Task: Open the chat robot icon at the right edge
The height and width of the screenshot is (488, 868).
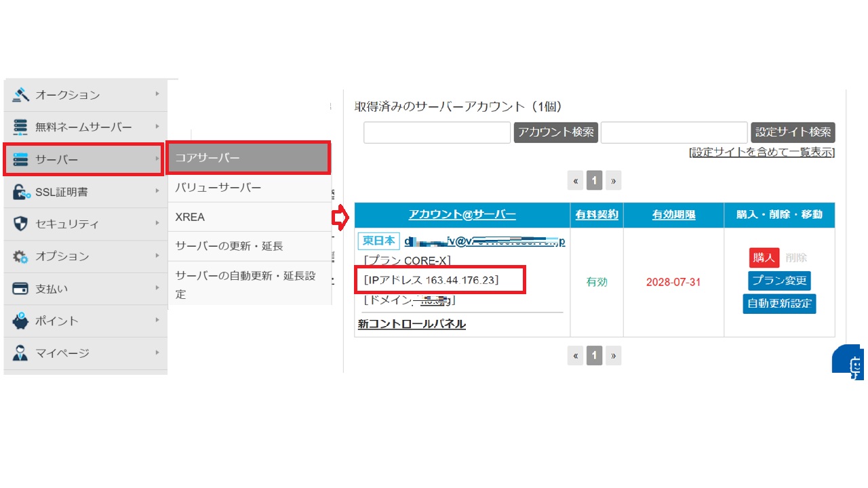Action: point(853,364)
